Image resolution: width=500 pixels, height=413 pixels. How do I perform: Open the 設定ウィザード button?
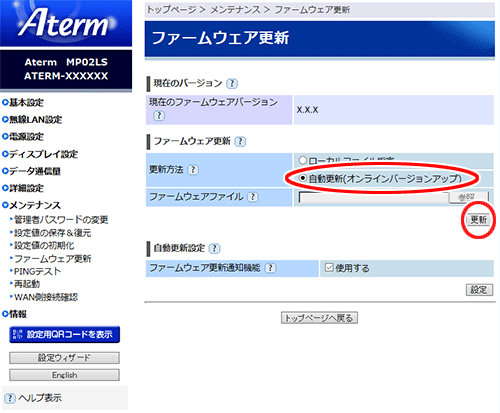64,358
